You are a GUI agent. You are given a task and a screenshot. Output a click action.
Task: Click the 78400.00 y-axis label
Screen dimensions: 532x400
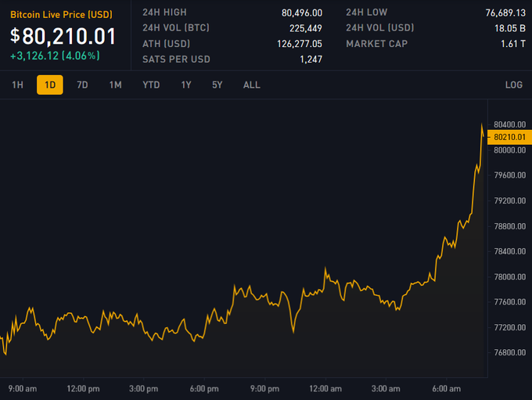(x=509, y=251)
